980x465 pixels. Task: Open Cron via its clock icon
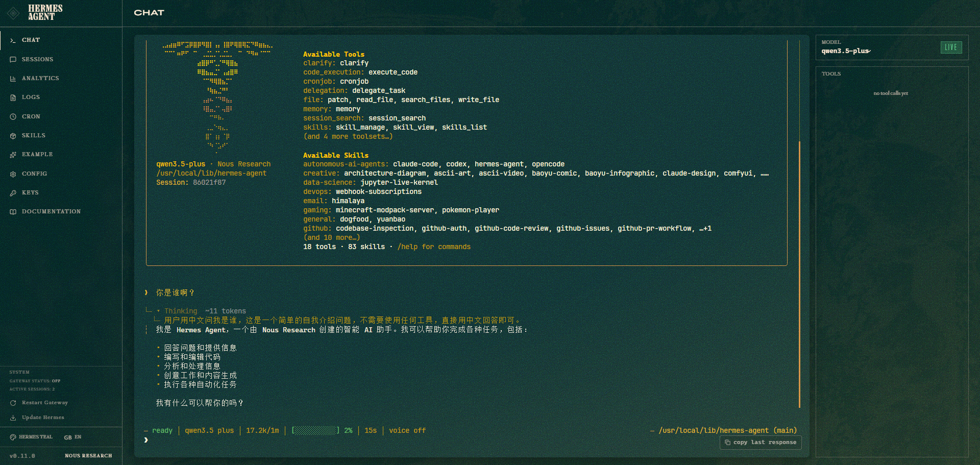[13, 117]
